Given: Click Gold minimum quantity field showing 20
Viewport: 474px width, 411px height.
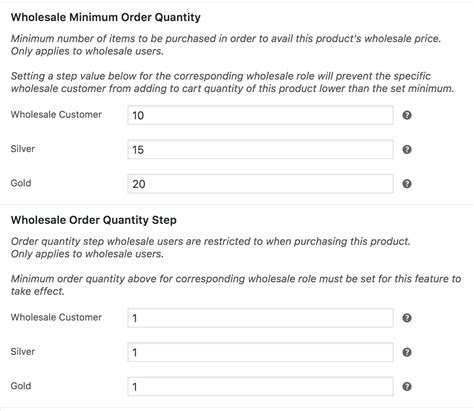Looking at the screenshot, I should pos(260,184).
